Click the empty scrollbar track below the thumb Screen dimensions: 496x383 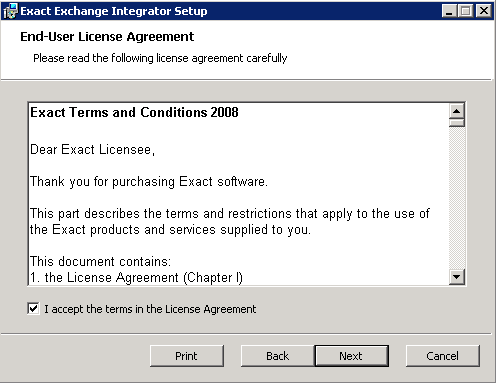pyautogui.click(x=457, y=198)
